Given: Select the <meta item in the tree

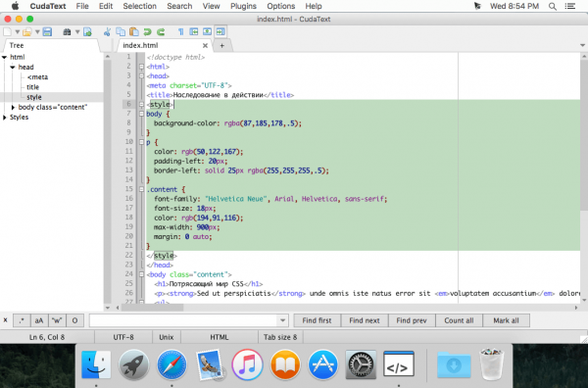Looking at the screenshot, I should click(38, 77).
